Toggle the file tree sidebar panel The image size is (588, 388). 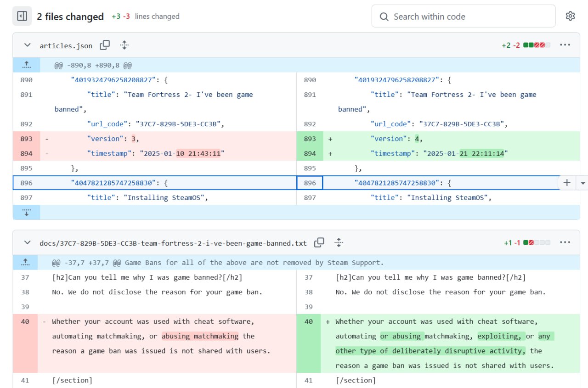[x=22, y=17]
